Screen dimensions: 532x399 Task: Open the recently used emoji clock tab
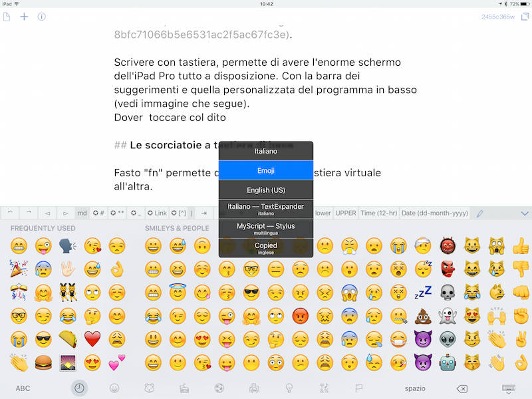click(x=79, y=388)
